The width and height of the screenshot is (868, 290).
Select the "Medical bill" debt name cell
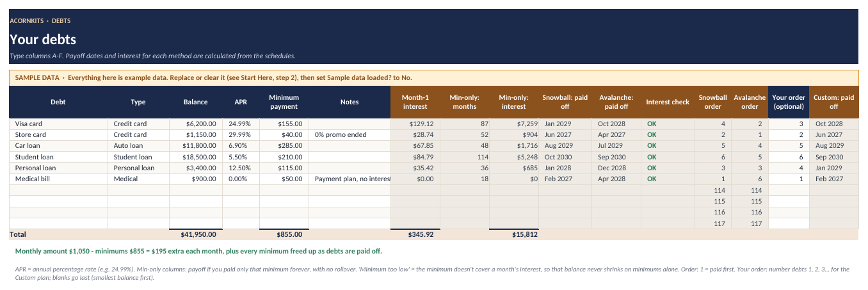click(x=58, y=179)
